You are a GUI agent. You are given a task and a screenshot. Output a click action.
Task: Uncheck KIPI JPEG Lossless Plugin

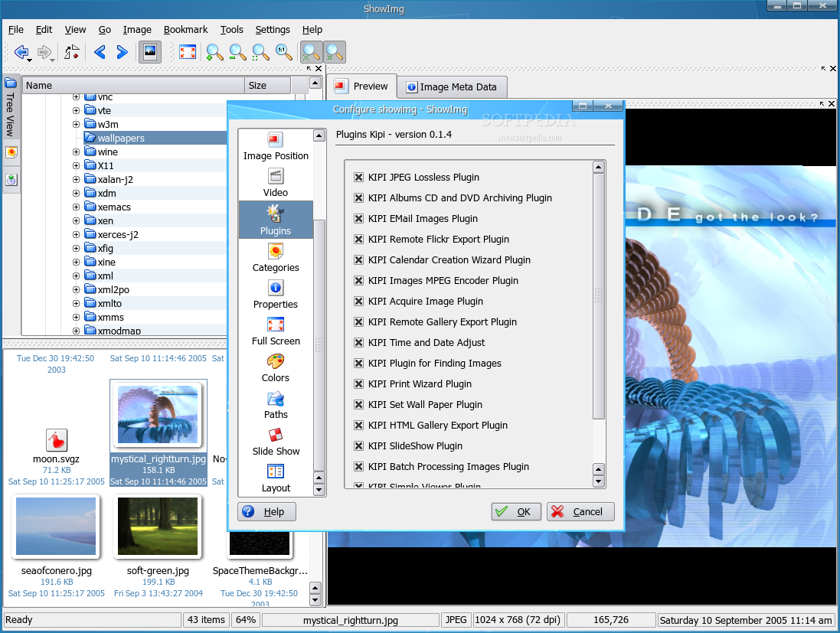pyautogui.click(x=359, y=178)
